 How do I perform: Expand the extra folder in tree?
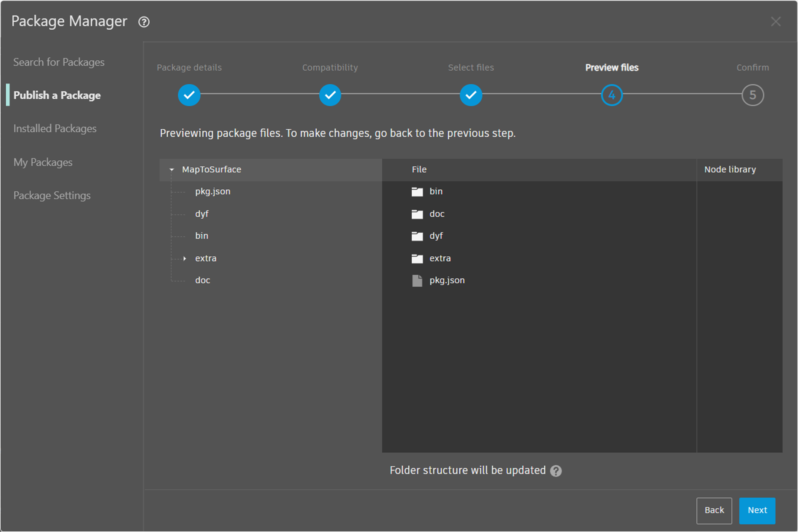coord(185,258)
